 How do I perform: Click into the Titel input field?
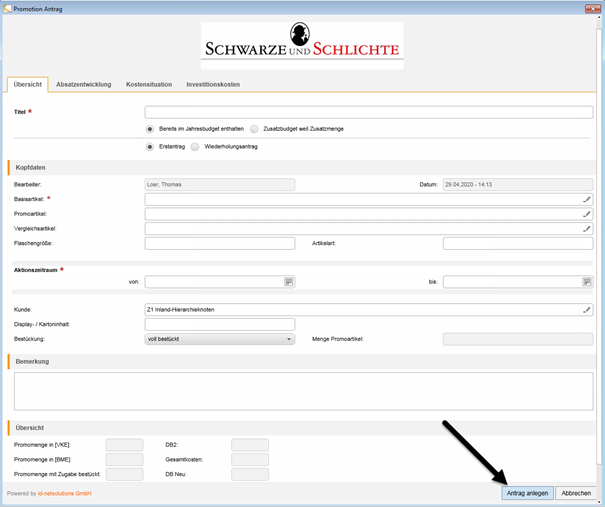click(369, 112)
